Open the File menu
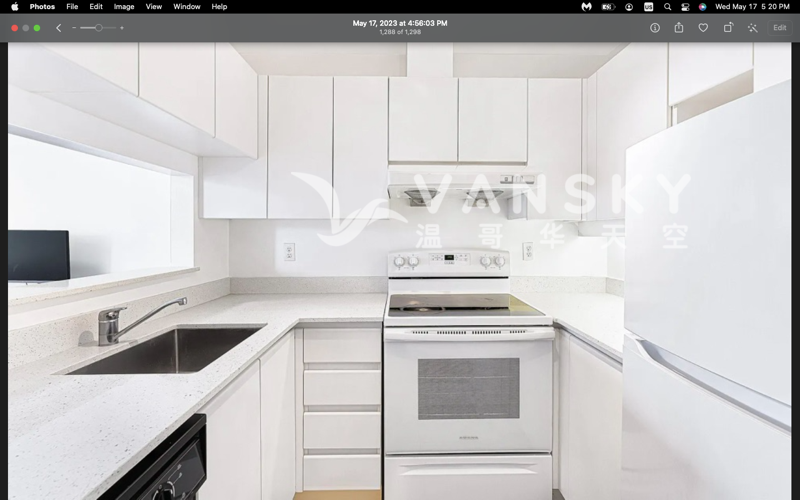 [72, 6]
